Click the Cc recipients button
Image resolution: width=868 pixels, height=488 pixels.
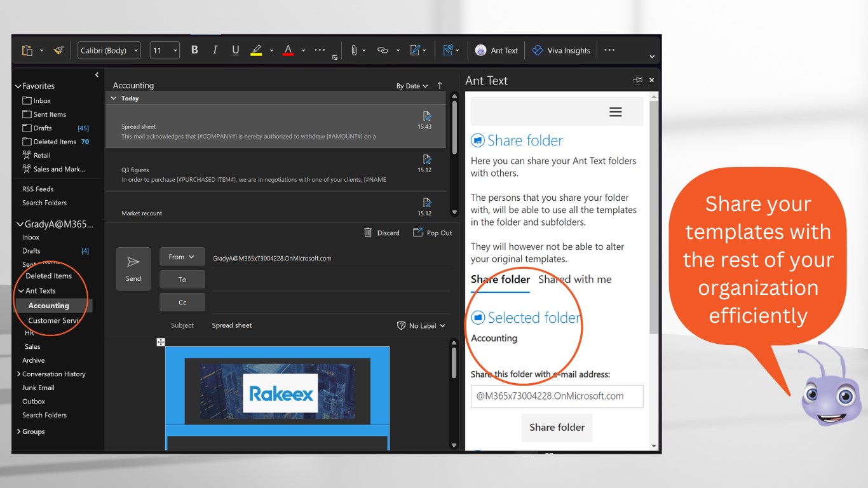point(182,302)
